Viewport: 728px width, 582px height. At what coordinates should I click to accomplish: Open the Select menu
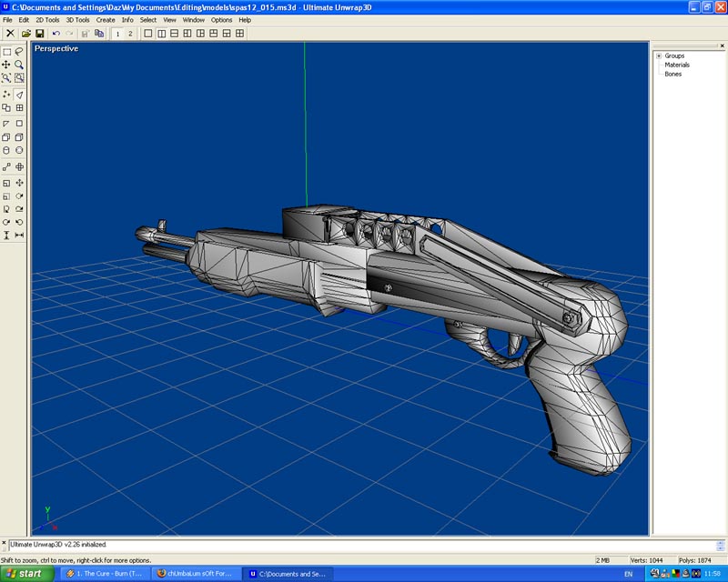click(148, 19)
